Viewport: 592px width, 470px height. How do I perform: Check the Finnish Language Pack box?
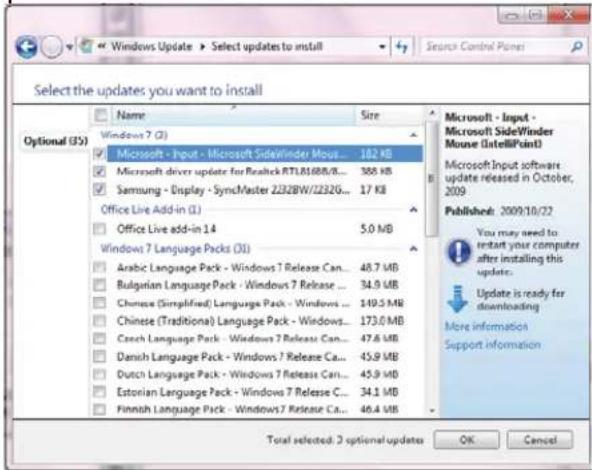100,409
